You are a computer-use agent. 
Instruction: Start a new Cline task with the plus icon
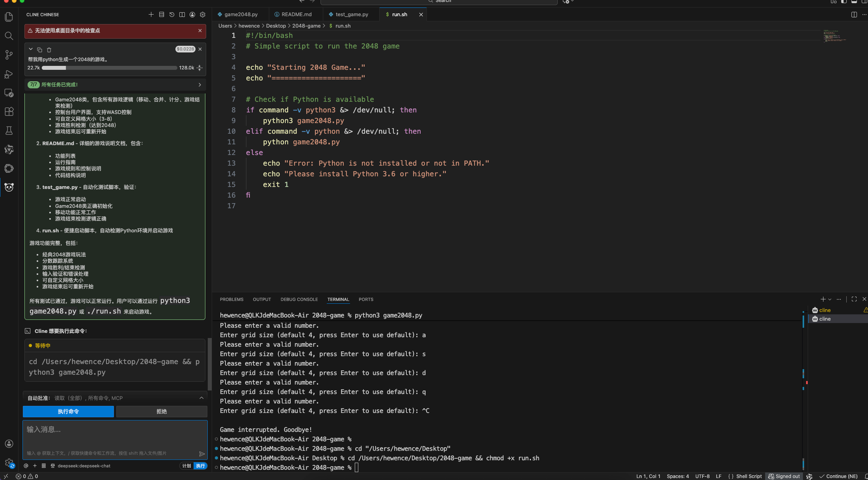[x=151, y=15]
